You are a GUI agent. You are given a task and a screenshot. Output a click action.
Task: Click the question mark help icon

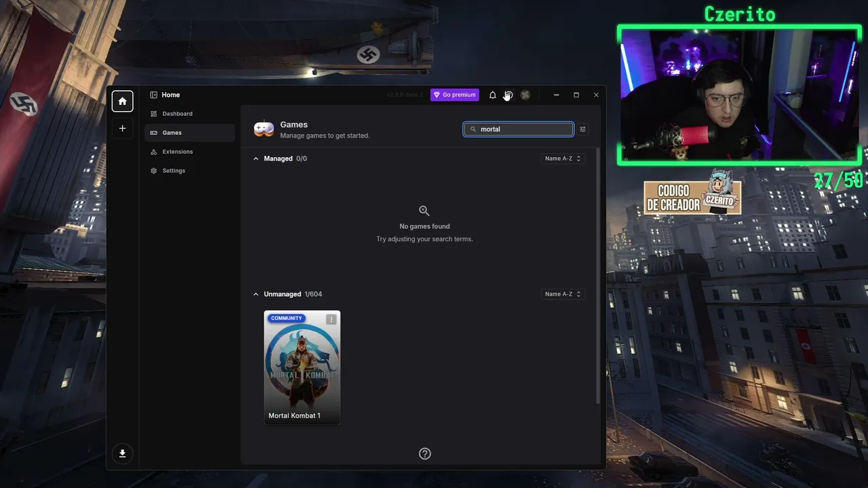click(x=425, y=453)
